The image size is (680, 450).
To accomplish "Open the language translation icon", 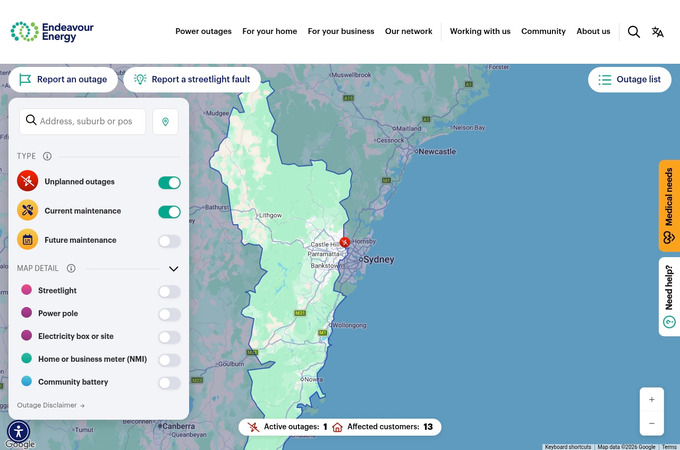I will (x=657, y=32).
